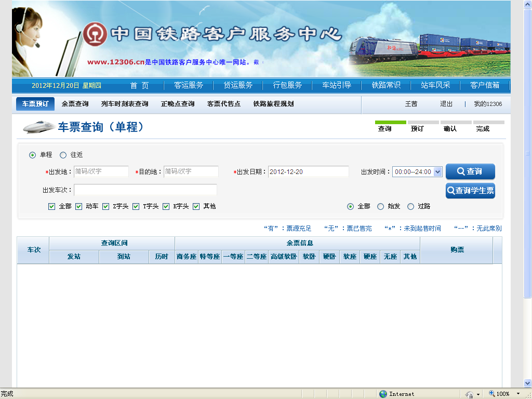Click the 查询学生票 button
The image size is (532, 399).
click(470, 190)
